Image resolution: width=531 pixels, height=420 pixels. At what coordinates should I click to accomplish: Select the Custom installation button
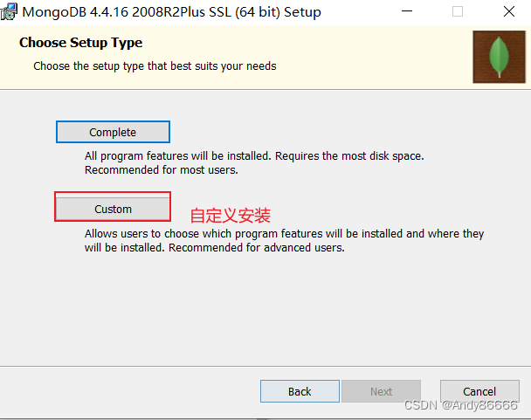(x=113, y=209)
